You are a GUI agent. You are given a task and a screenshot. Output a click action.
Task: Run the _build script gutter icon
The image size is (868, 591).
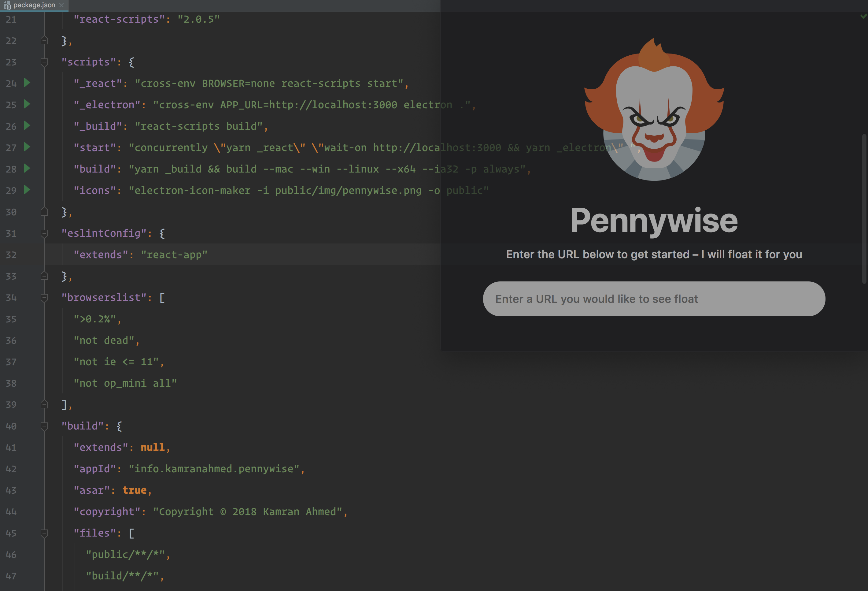tap(27, 125)
